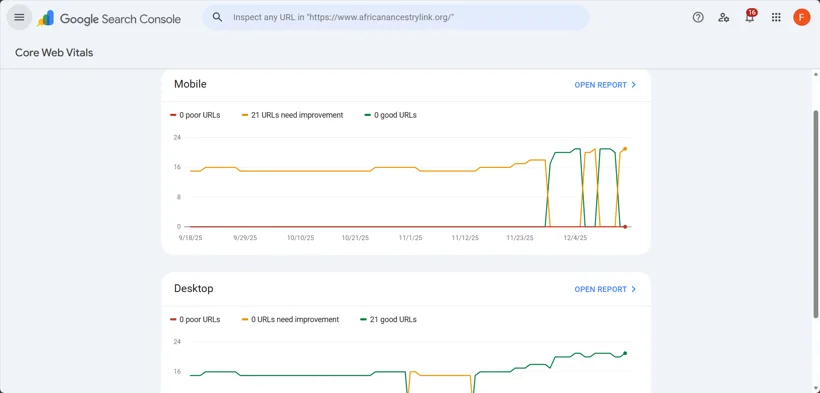The width and height of the screenshot is (820, 393).
Task: Open the account avatar F
Action: 801,17
